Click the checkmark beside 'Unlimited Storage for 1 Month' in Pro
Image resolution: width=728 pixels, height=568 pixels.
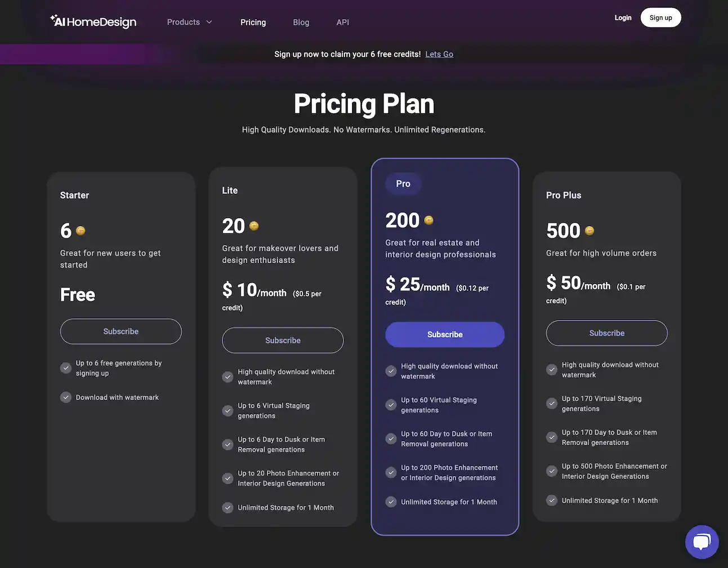coord(391,501)
